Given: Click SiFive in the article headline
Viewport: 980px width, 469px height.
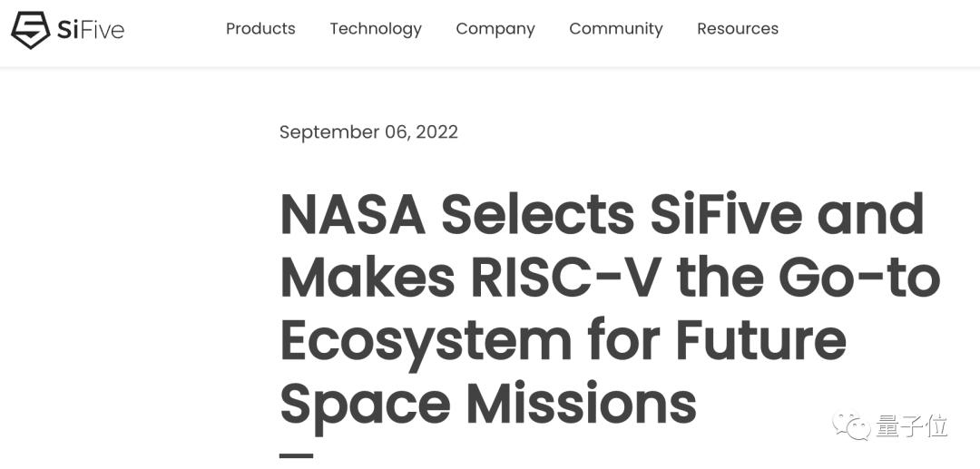Looking at the screenshot, I should [x=726, y=214].
